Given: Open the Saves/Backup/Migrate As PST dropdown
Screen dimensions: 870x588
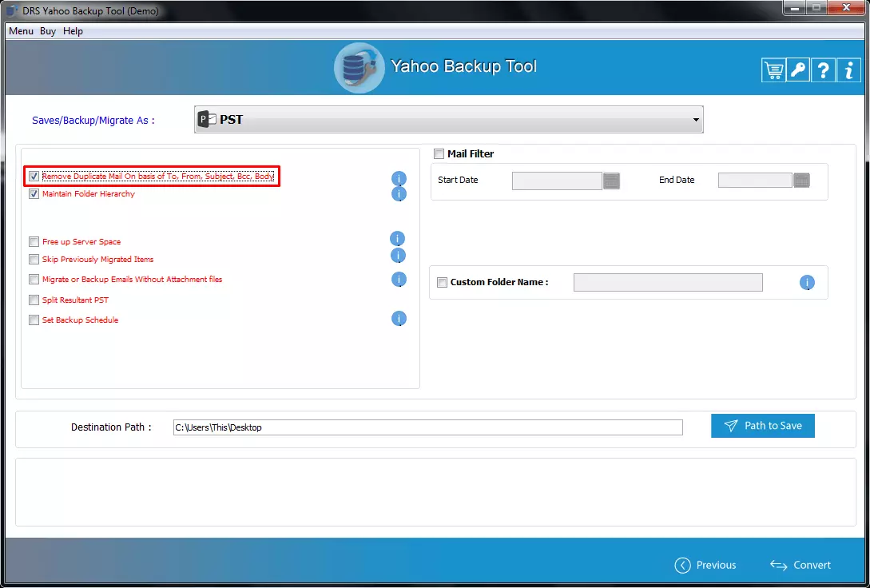Looking at the screenshot, I should [x=448, y=119].
